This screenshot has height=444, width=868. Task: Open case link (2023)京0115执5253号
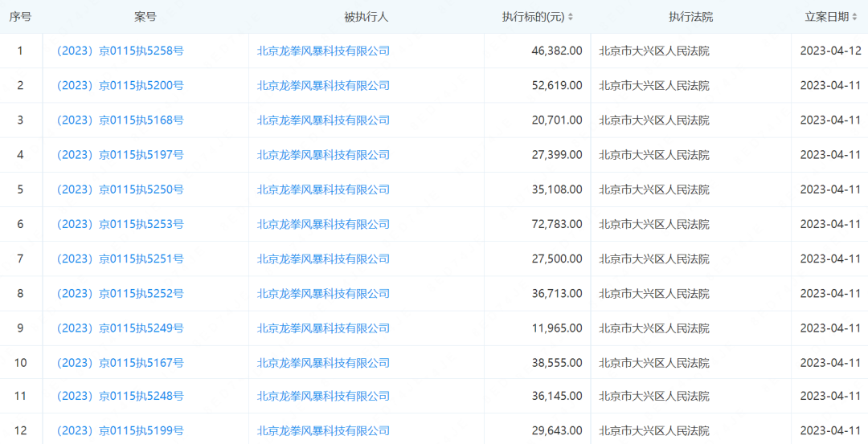tap(120, 225)
